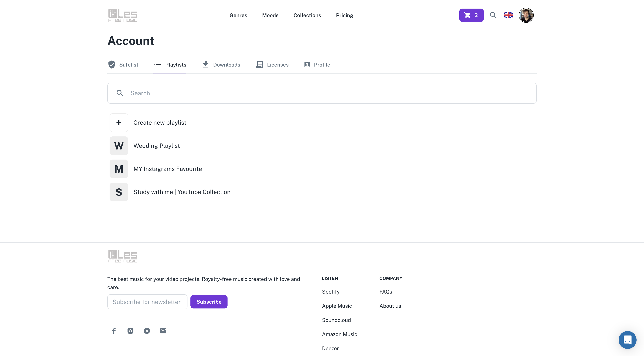The width and height of the screenshot is (644, 356).
Task: Select the Playlists tab
Action: (x=170, y=64)
